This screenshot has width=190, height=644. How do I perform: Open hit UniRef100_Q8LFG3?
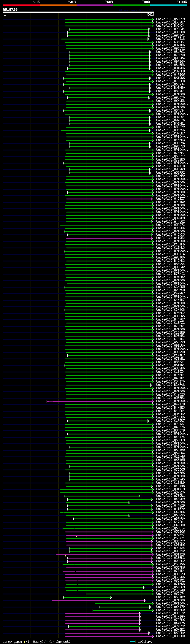pos(170,52)
